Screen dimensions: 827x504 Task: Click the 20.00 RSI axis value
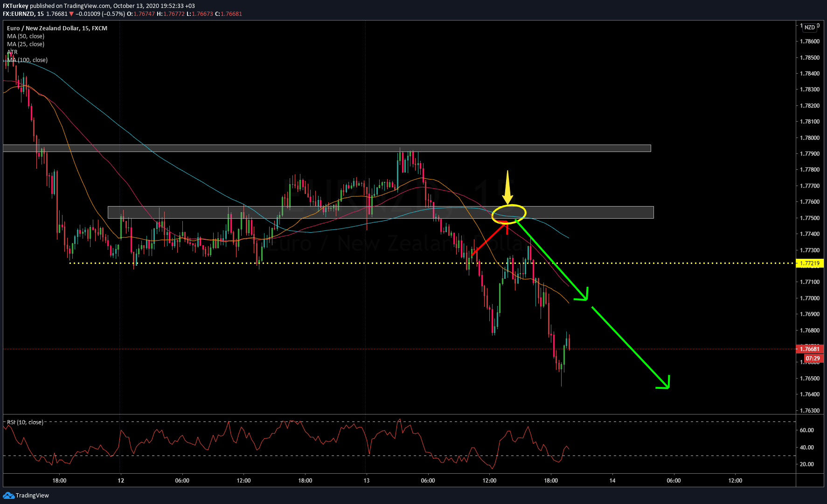(x=806, y=464)
